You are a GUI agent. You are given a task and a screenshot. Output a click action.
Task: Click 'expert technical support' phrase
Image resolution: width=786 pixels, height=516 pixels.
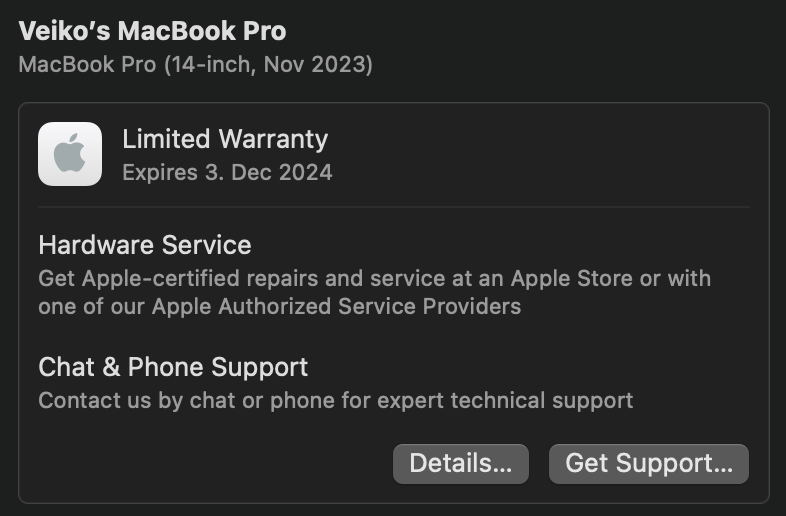pos(505,401)
